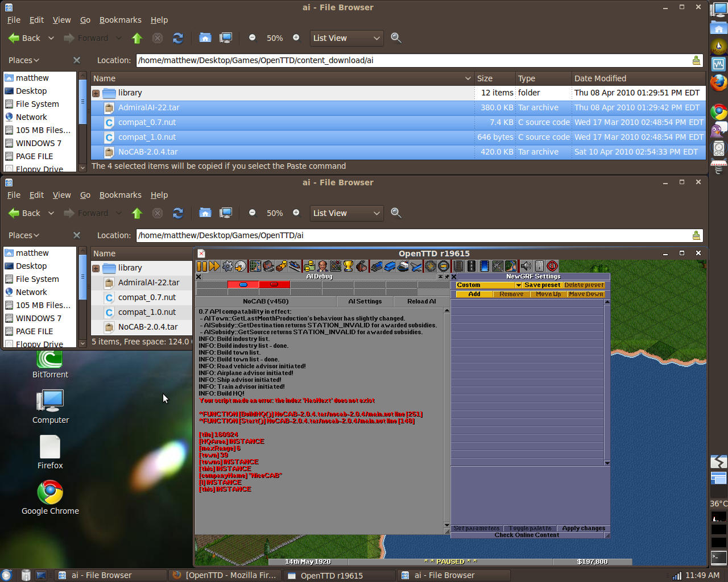This screenshot has height=582, width=728.
Task: Click Toggle palette in NewGRF Settings
Action: click(x=530, y=528)
